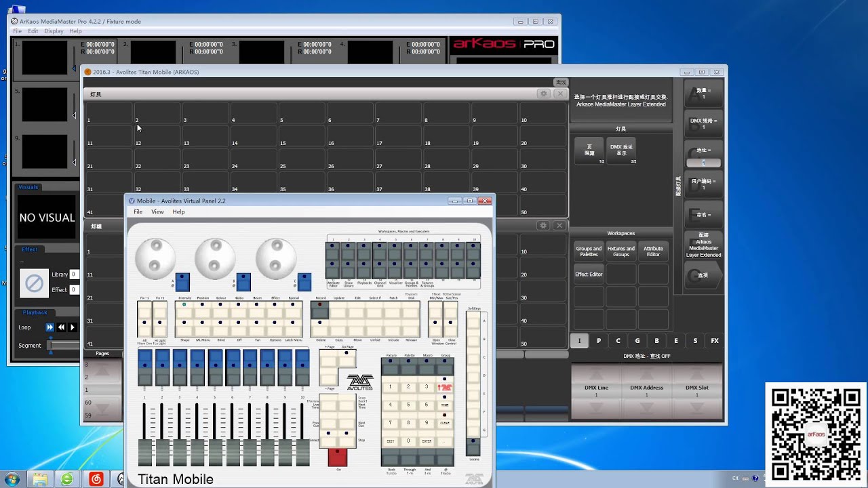Click the blue wheel A @ button
The width and height of the screenshot is (868, 488).
pyautogui.click(x=182, y=282)
